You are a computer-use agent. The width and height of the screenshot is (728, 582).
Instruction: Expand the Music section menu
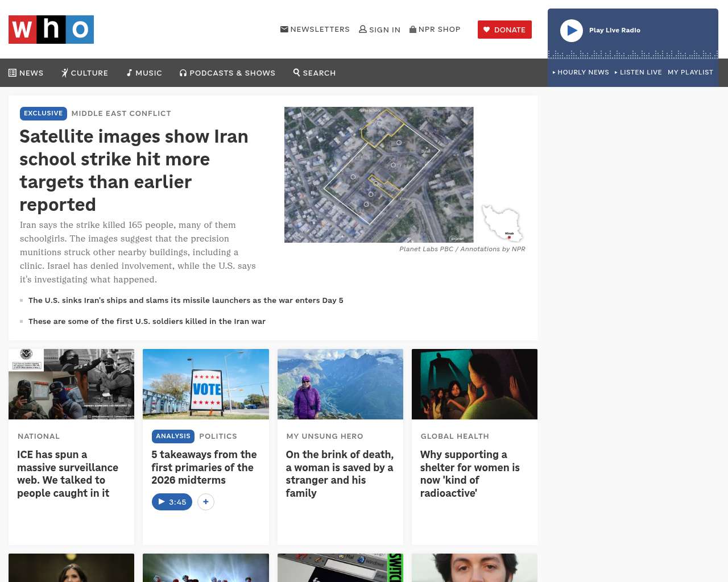click(144, 73)
